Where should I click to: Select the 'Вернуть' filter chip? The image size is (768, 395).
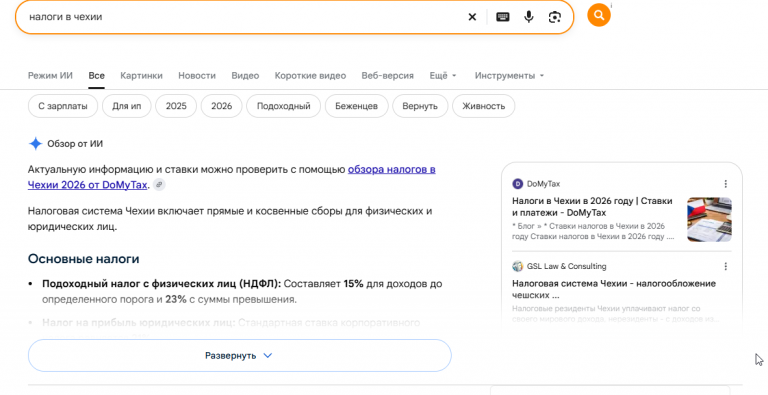(x=420, y=106)
